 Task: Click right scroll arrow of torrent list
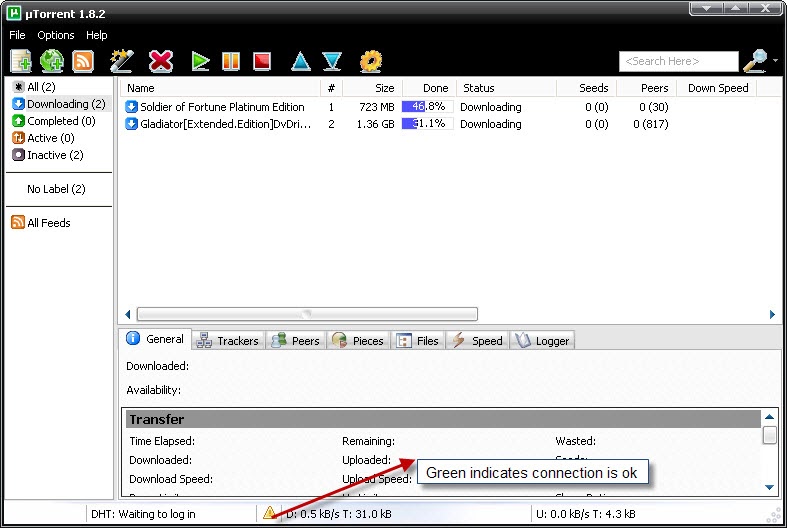coord(772,314)
